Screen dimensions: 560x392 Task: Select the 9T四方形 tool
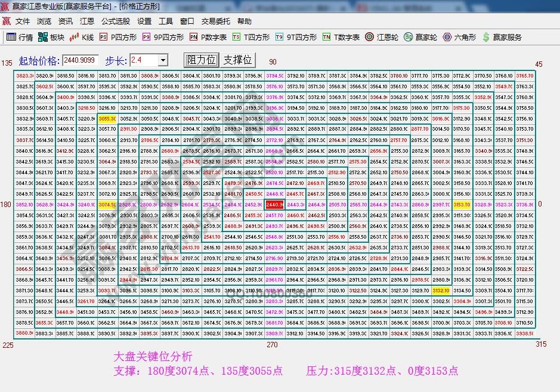coord(296,37)
